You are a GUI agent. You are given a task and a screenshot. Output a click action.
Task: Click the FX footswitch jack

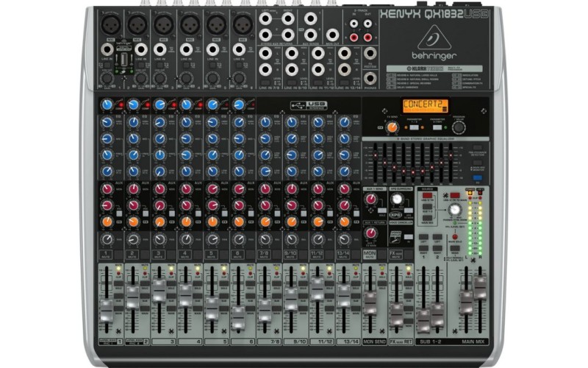coord(370,53)
